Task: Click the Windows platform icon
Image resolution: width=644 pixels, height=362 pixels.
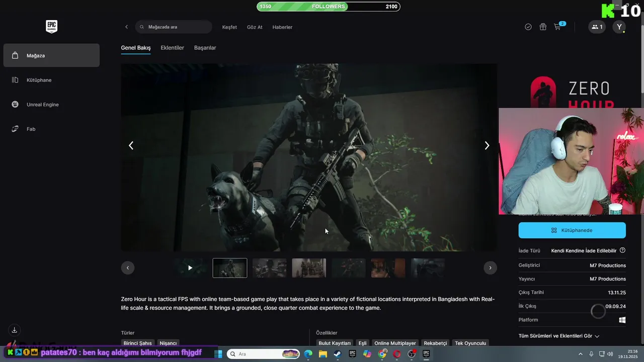Action: (622, 320)
